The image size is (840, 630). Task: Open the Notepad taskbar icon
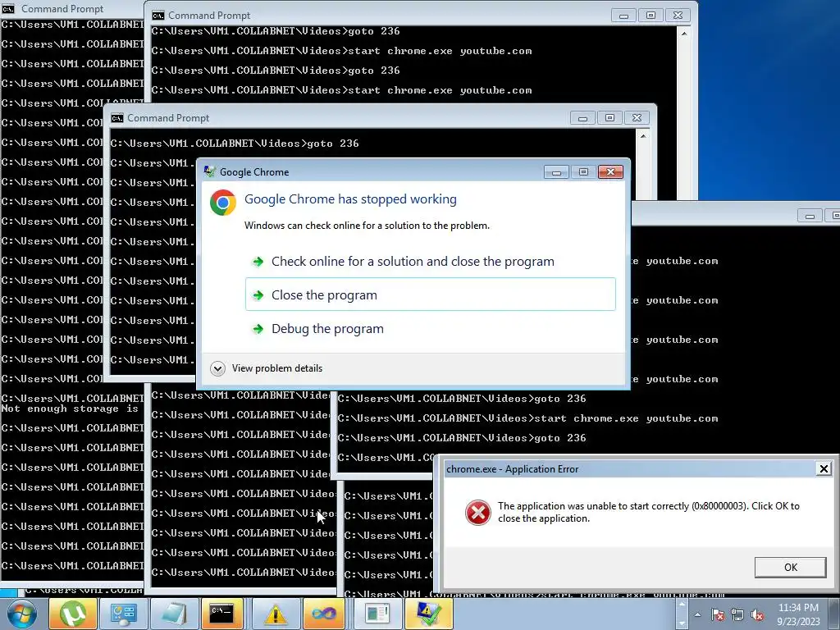pyautogui.click(x=175, y=614)
